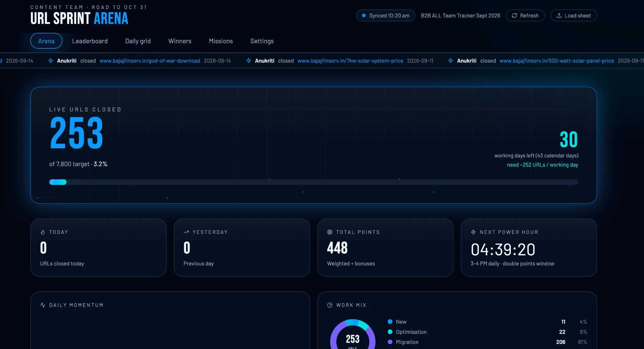The height and width of the screenshot is (349, 644).
Task: Click the pie chart icon beside Work Mix
Action: pos(330,305)
